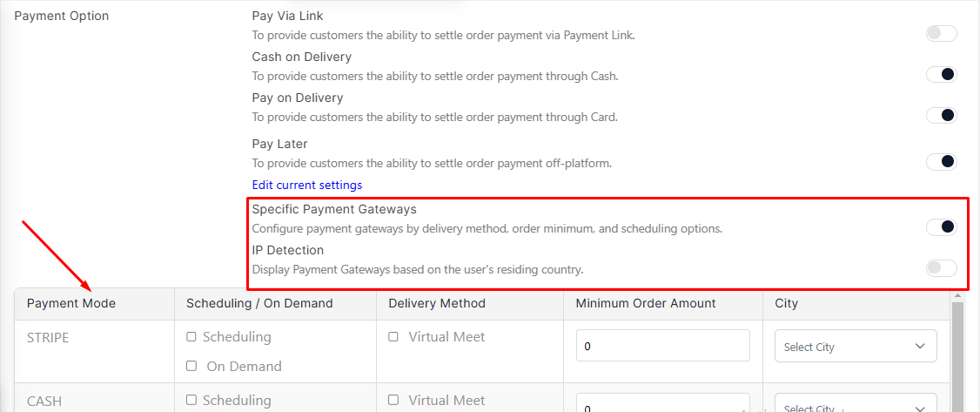Image resolution: width=980 pixels, height=412 pixels.
Task: Click the scrollbar up arrow
Action: pos(957,294)
